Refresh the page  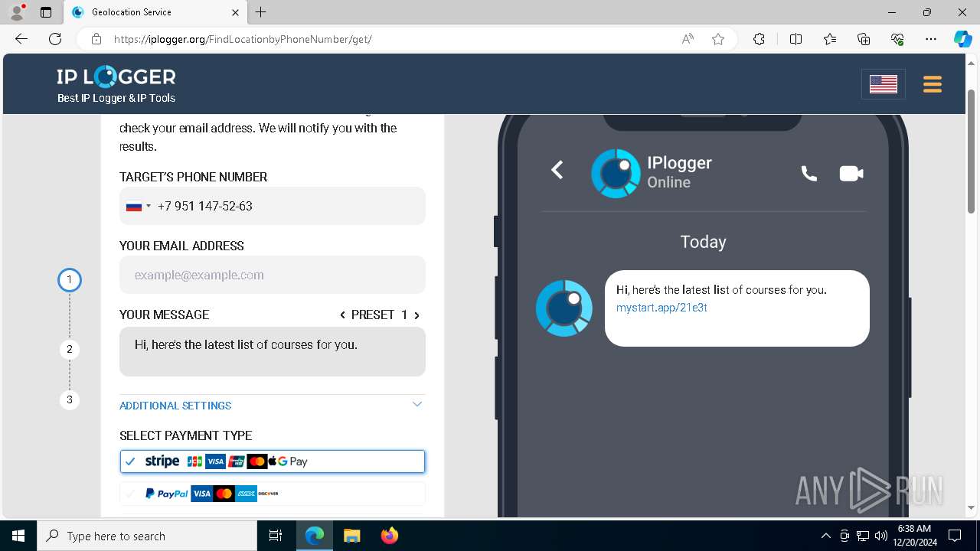55,39
